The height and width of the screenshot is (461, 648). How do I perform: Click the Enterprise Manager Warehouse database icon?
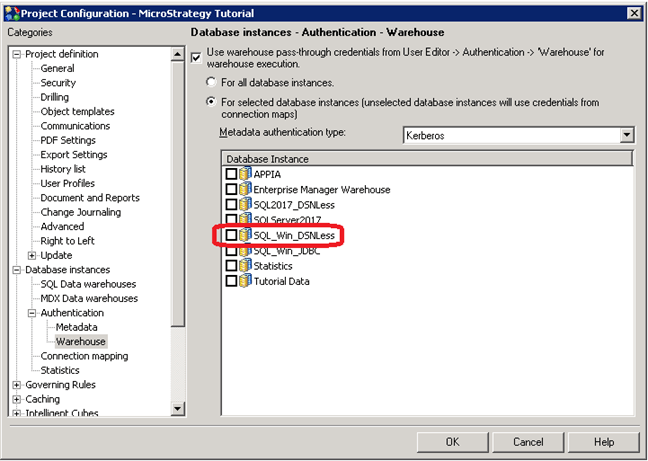point(245,189)
